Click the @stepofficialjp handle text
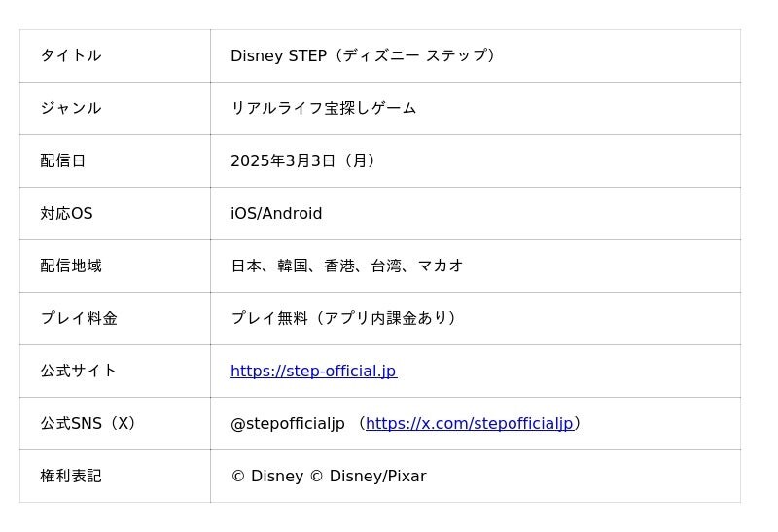This screenshot has width=778, height=532. coord(287,423)
